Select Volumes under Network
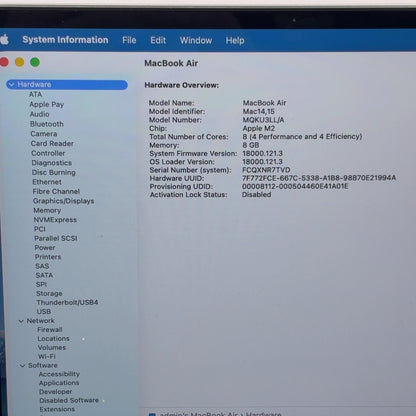The image size is (416, 416). [x=52, y=348]
